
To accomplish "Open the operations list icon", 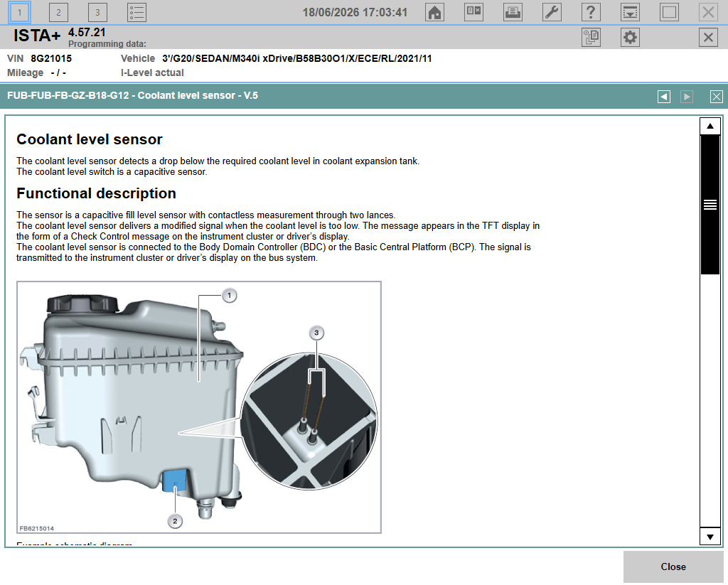I will (x=136, y=13).
